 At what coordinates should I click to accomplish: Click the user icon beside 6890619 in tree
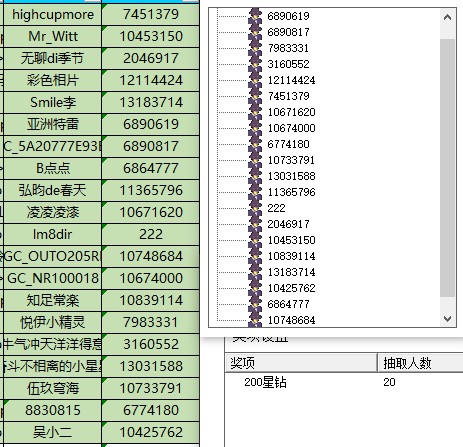(x=255, y=16)
